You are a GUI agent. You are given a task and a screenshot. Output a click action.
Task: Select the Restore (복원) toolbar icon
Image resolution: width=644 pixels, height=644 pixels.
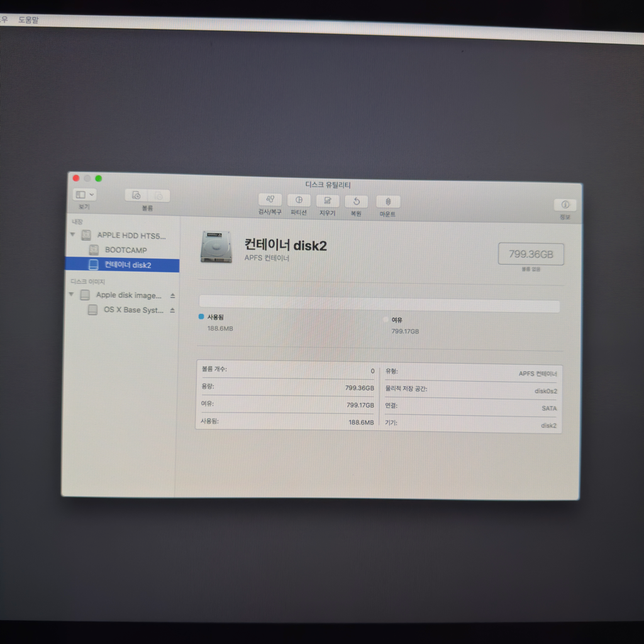(357, 202)
